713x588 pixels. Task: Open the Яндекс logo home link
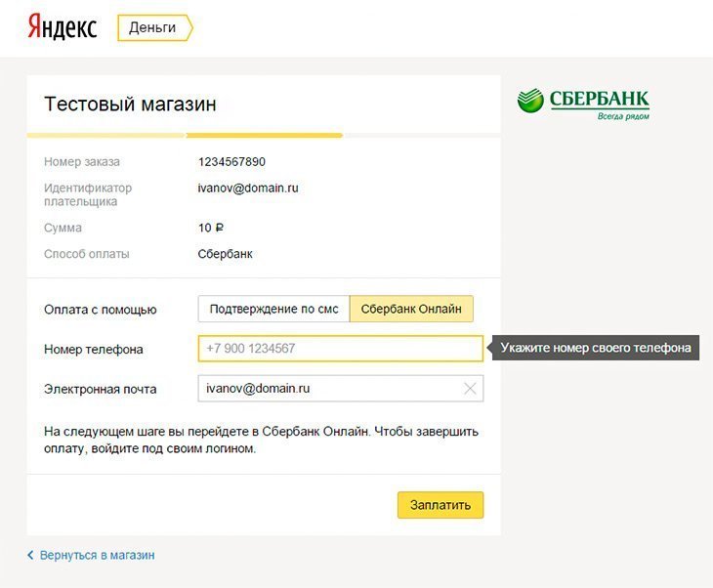63,26
